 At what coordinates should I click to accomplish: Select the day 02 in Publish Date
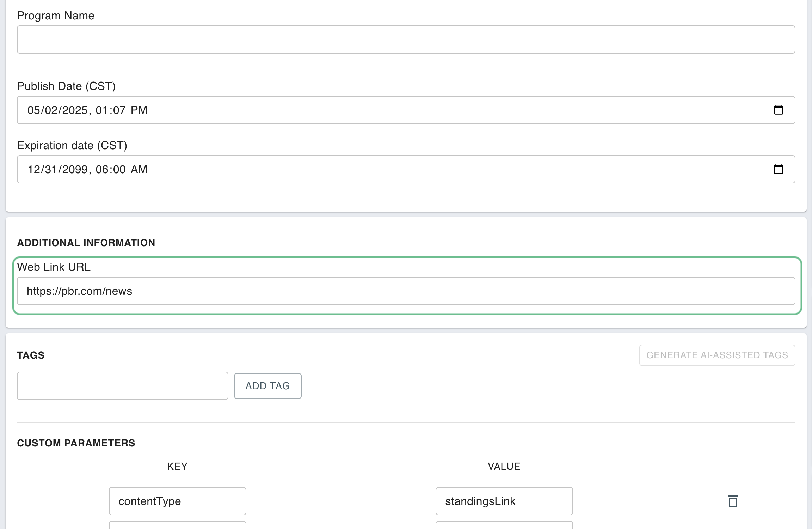coord(51,110)
